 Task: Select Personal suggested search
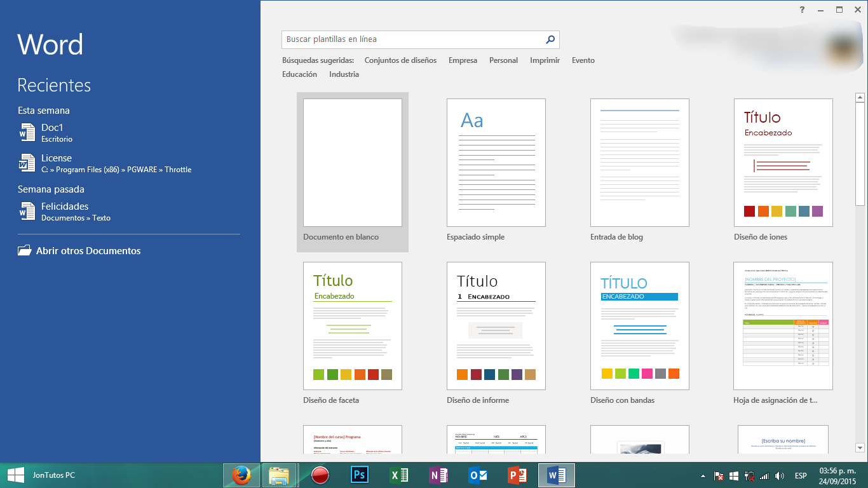coord(503,60)
